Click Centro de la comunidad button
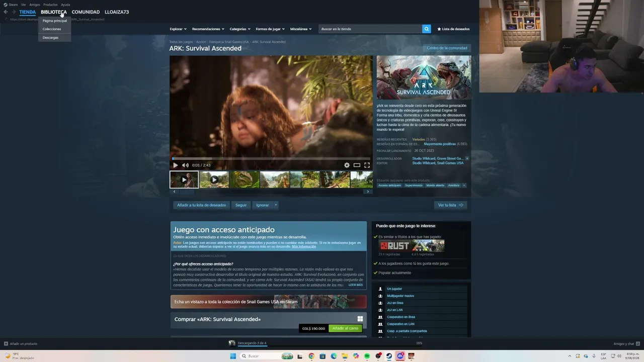This screenshot has height=362, width=644. tap(447, 48)
